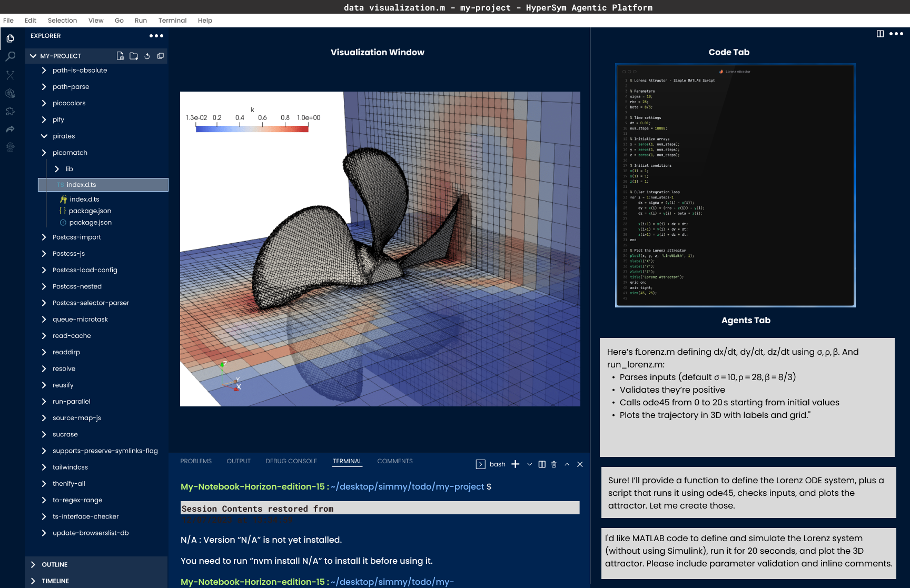This screenshot has width=910, height=588.
Task: Refresh the explorer file tree
Action: [x=147, y=56]
